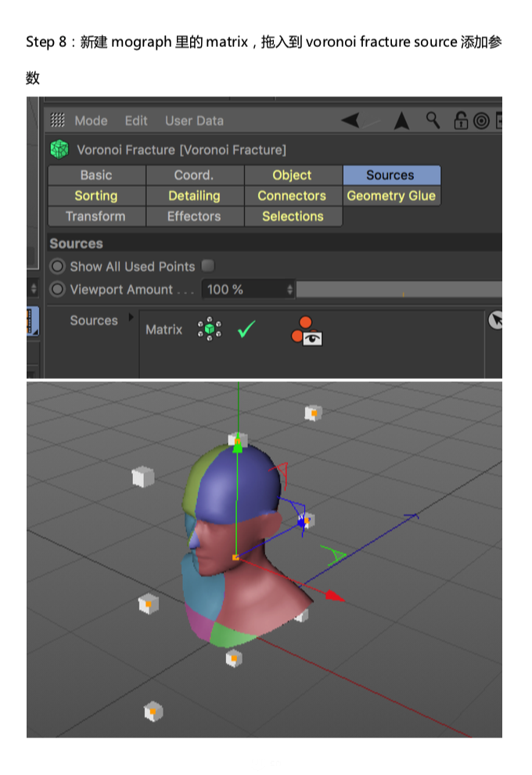This screenshot has width=532, height=775.
Task: Click the target mode icon beside lock
Action: coord(481,121)
